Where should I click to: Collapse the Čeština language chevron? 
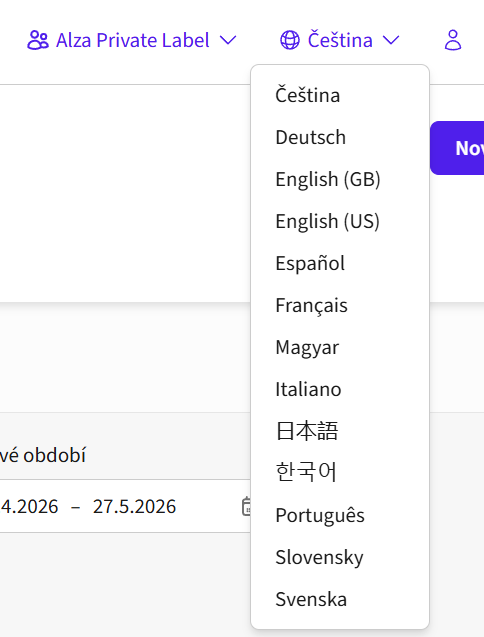pyautogui.click(x=391, y=40)
